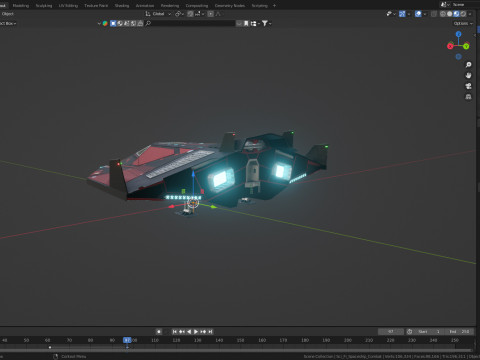
Task: Click the Z axis on navigation gizmo
Action: point(458,34)
